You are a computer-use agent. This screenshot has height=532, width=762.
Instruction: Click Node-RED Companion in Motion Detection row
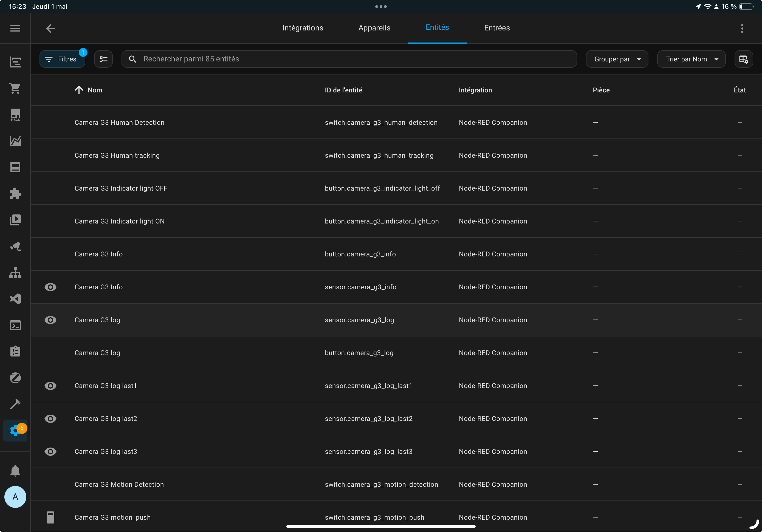pyautogui.click(x=493, y=484)
